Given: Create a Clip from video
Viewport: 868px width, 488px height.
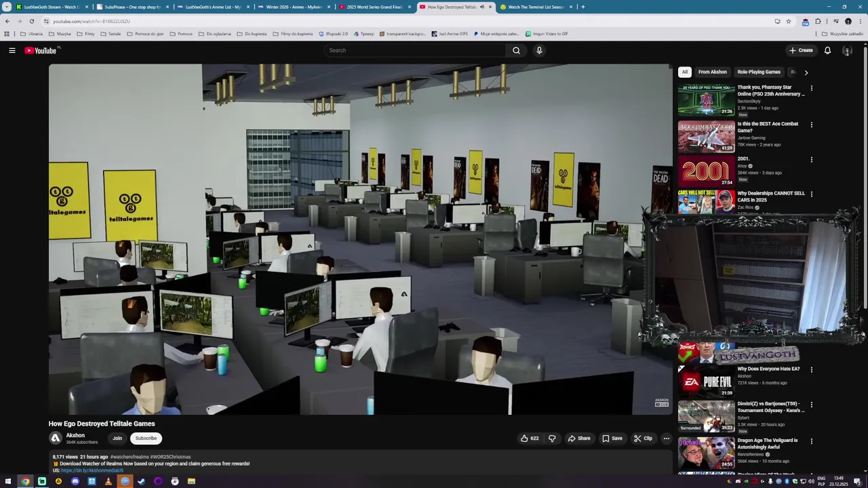Looking at the screenshot, I should pyautogui.click(x=643, y=439).
